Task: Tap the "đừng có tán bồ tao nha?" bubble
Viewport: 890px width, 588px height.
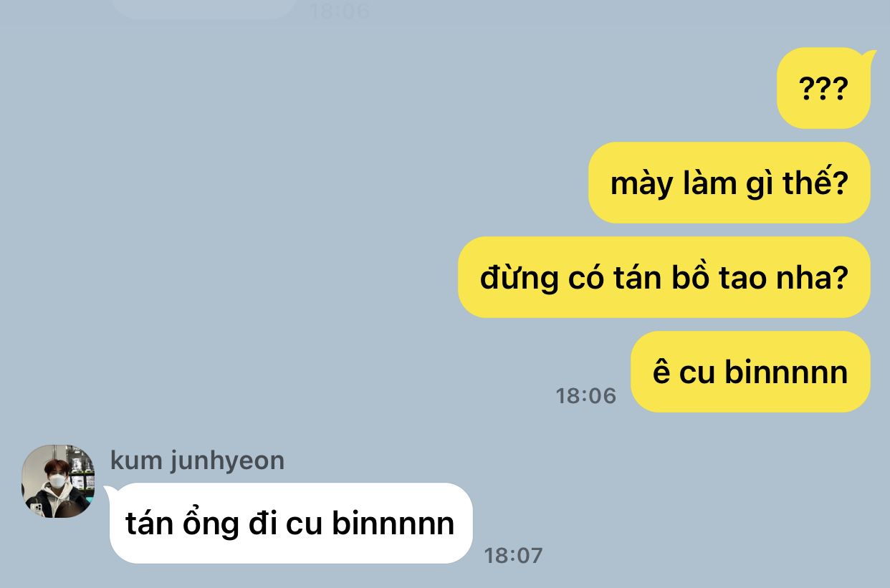Action: click(x=664, y=277)
